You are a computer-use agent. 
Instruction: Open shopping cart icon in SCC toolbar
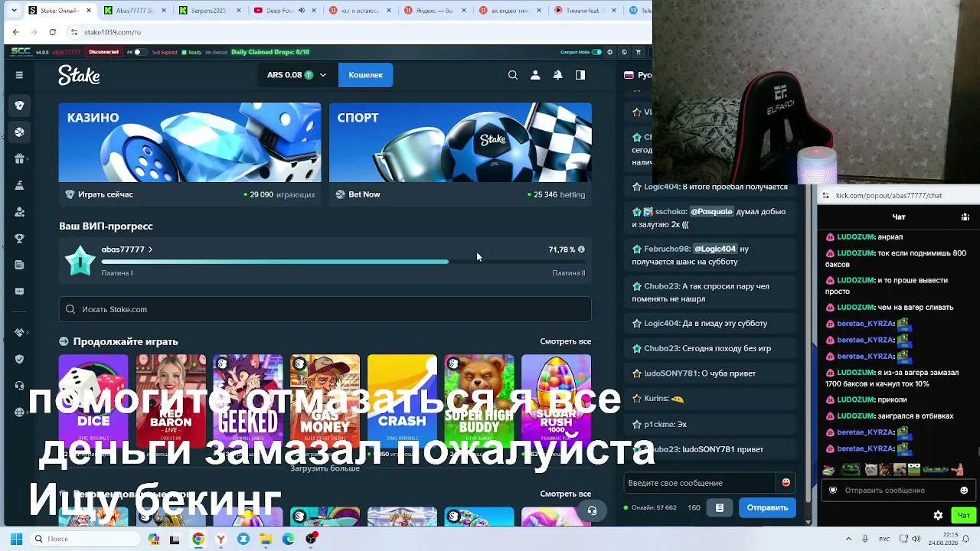point(638,52)
